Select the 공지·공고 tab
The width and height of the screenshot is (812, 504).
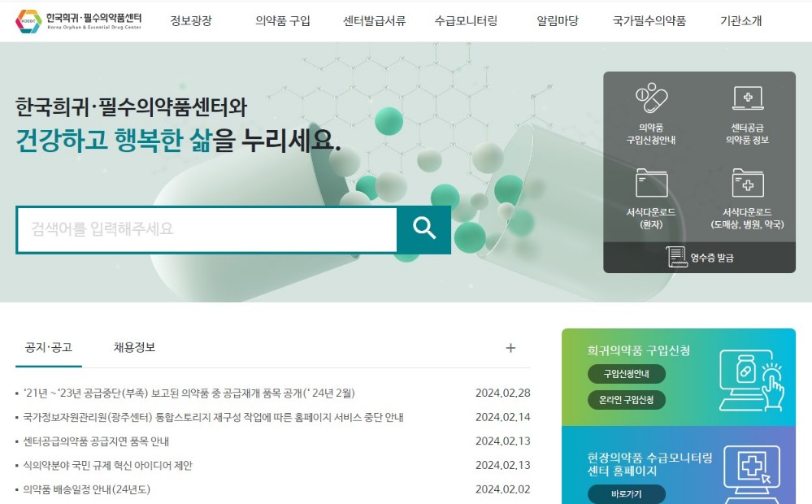point(48,346)
